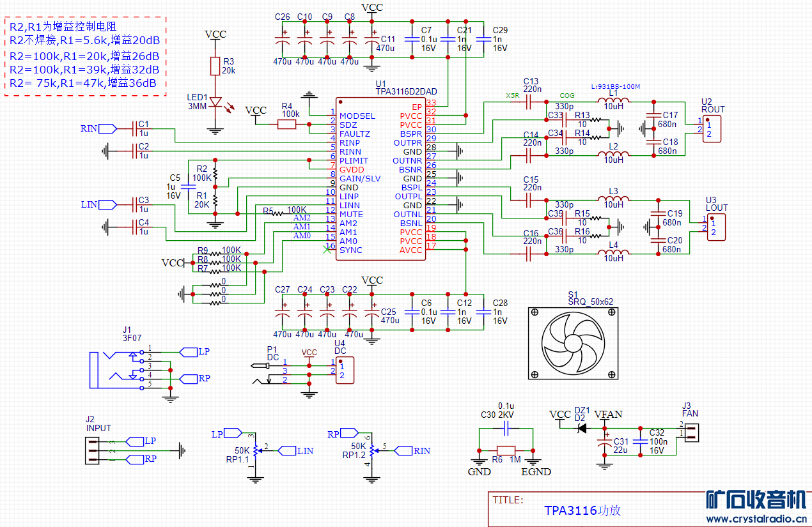812x527 pixels.
Task: Select the P1 DC power jack symbol
Action: (267, 373)
